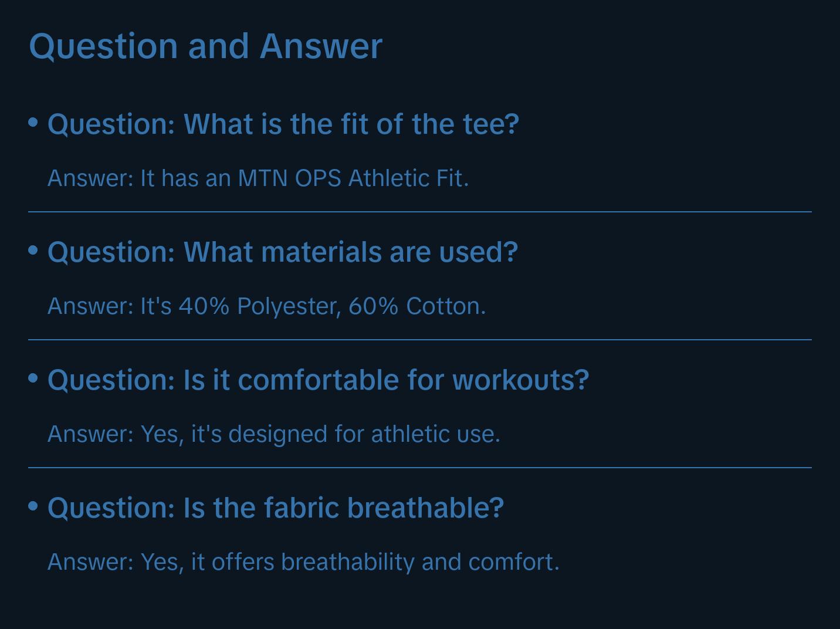
Task: Click the designed for athletic use answer
Action: coord(273,434)
